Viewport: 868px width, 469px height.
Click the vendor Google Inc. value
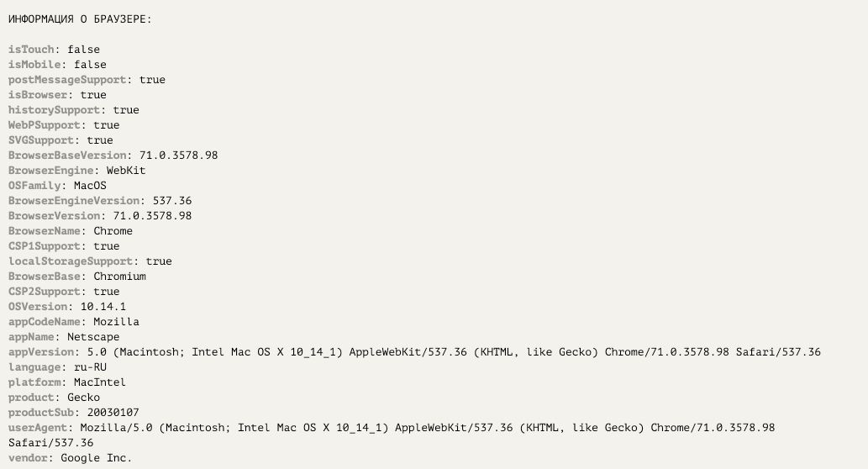pyautogui.click(x=97, y=458)
